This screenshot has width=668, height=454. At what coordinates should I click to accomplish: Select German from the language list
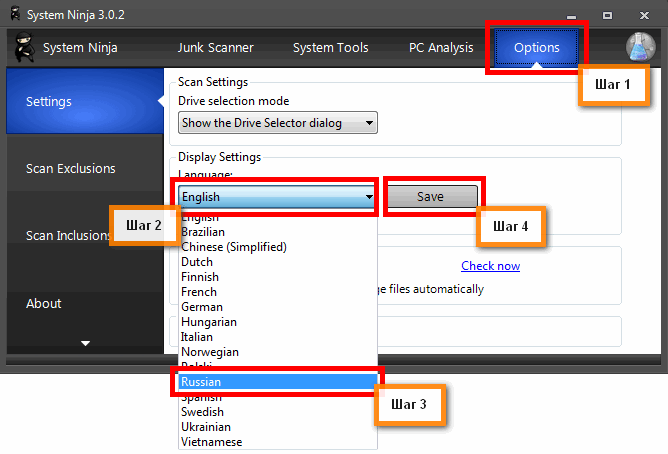(278, 307)
